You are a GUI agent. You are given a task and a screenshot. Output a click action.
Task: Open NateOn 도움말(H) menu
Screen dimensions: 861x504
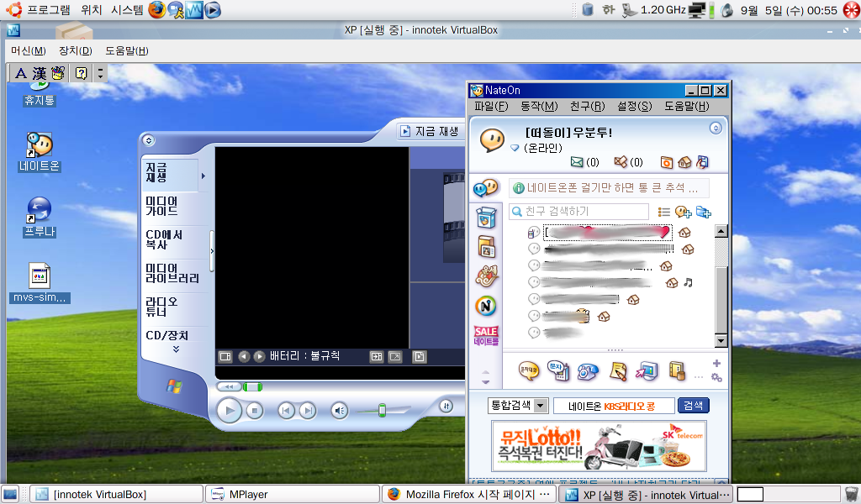686,107
